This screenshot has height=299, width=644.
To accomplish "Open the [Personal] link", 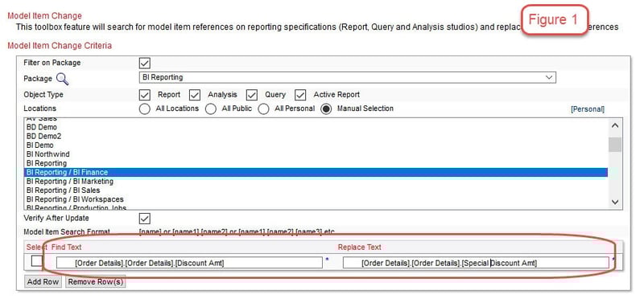I will (x=588, y=109).
